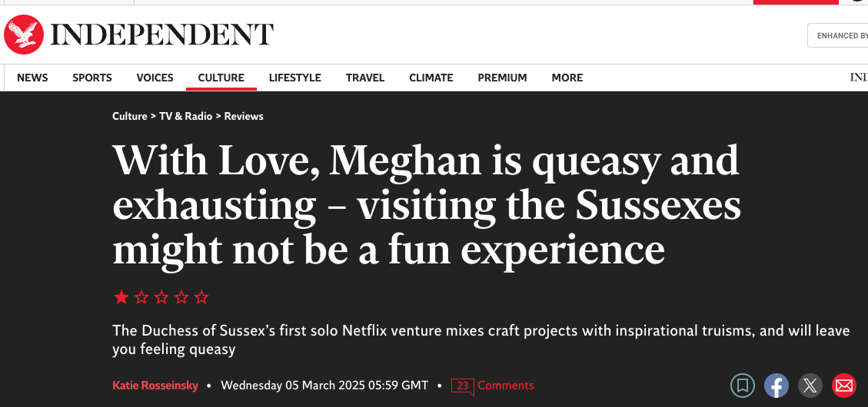Screen dimensions: 868x407
Task: Open the Lifestyle menu item
Action: (x=294, y=78)
